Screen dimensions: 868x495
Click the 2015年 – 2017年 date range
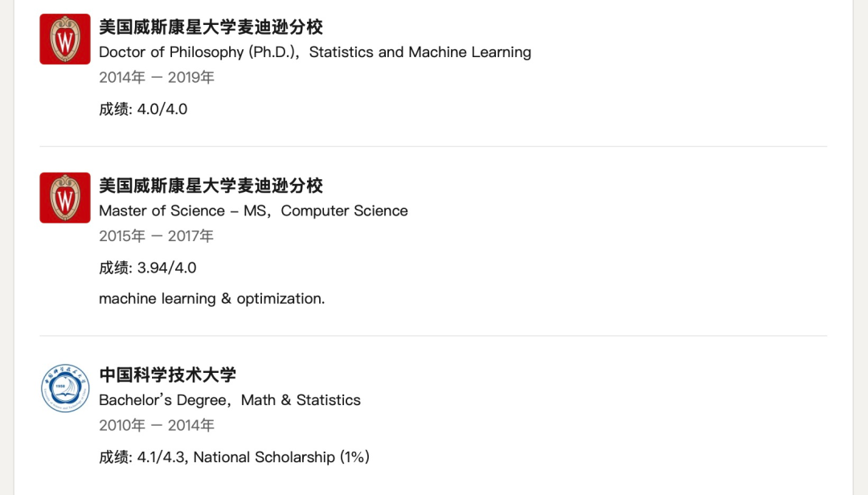click(157, 236)
